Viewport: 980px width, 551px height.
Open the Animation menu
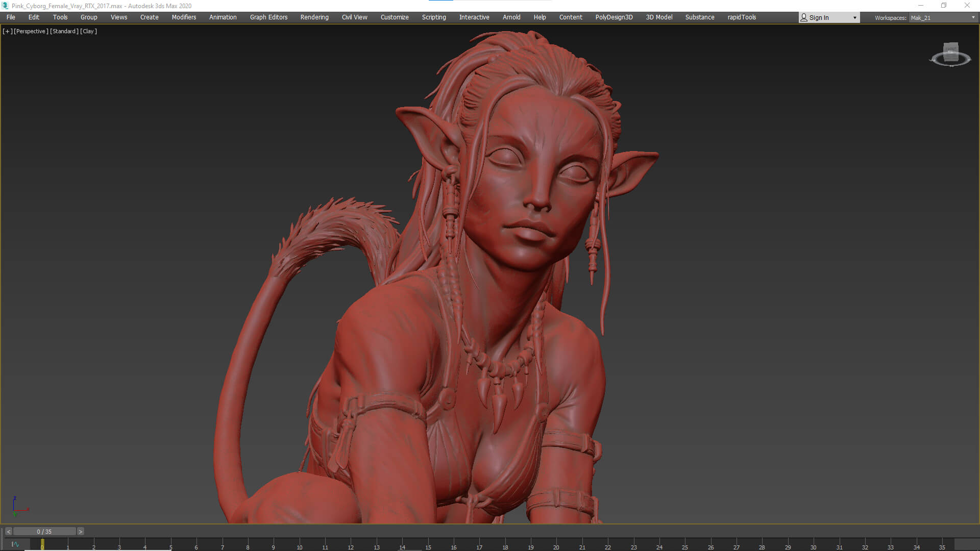[223, 17]
